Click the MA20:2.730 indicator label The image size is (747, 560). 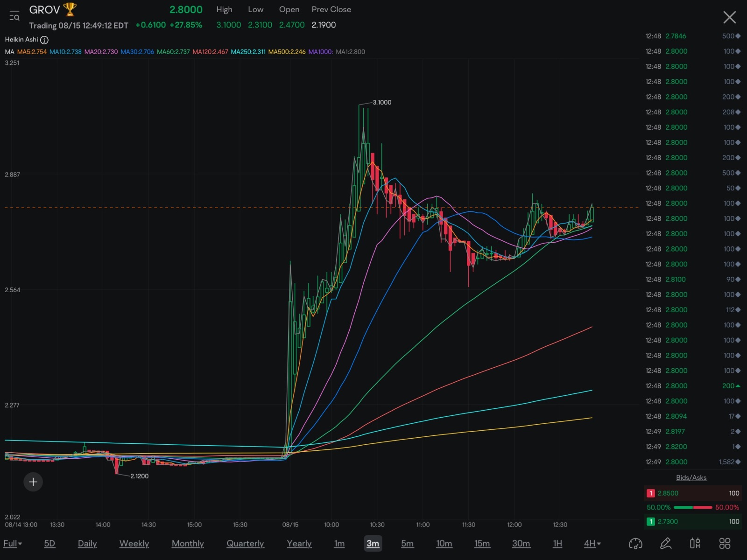pos(101,52)
